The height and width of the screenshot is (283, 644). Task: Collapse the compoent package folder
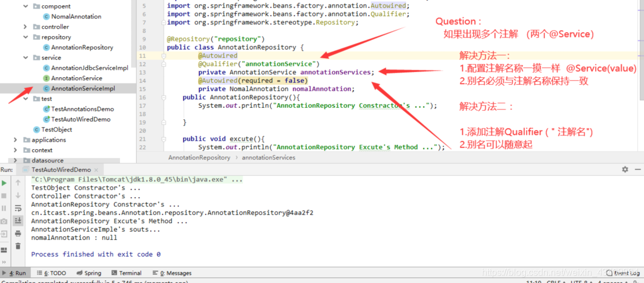click(x=26, y=6)
